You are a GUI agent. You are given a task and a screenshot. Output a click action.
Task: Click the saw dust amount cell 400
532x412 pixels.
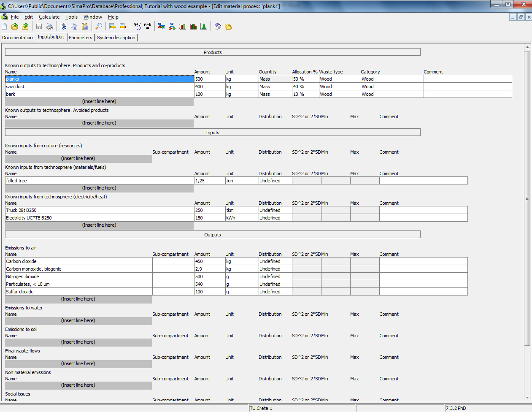pyautogui.click(x=210, y=87)
